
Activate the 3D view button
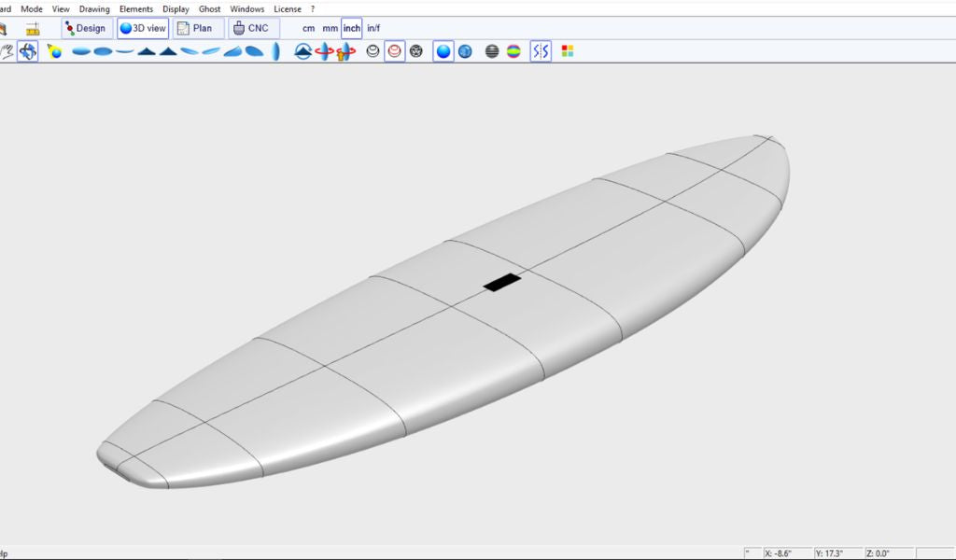coord(143,28)
